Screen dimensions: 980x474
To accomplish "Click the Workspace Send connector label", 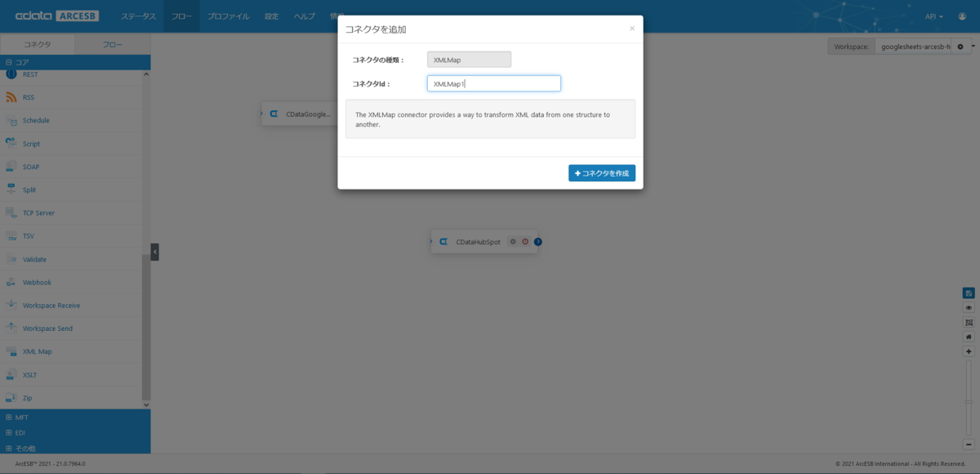I will 47,329.
